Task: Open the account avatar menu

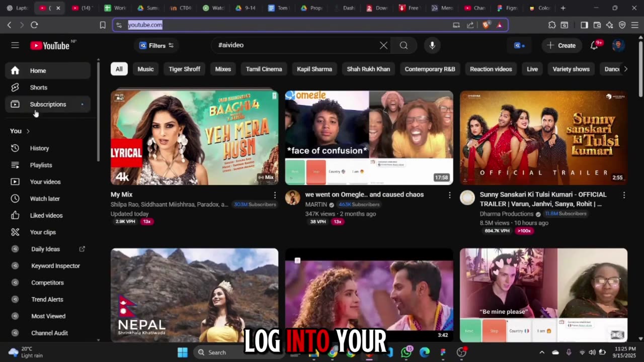Action: point(618,45)
